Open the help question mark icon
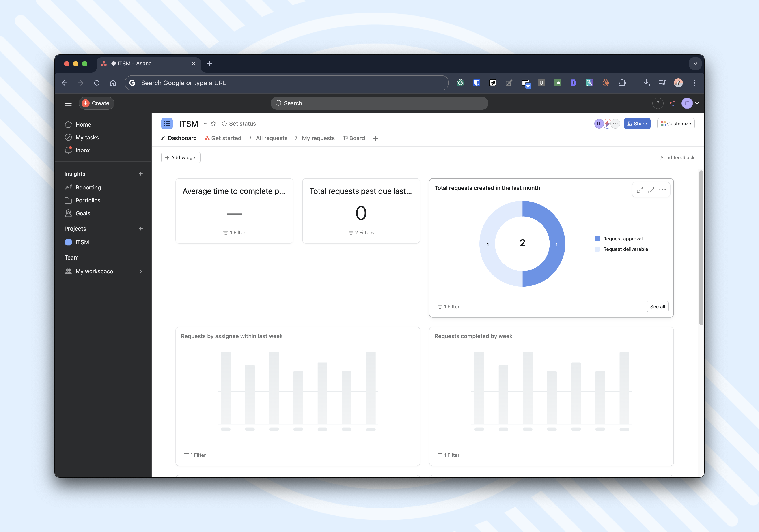Image resolution: width=759 pixels, height=532 pixels. point(658,103)
